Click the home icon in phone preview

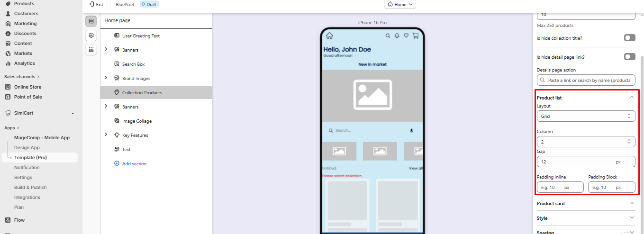[329, 36]
